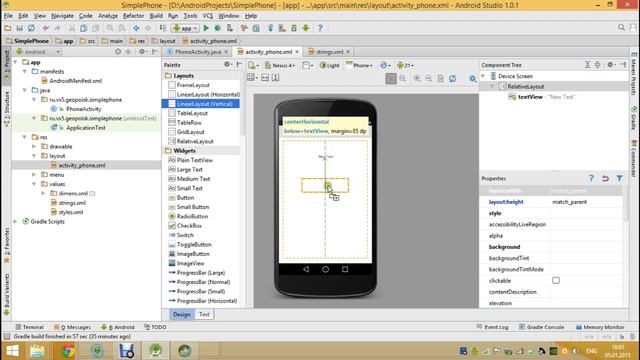Switch to the PhoneActivity.java tab

coord(198,52)
